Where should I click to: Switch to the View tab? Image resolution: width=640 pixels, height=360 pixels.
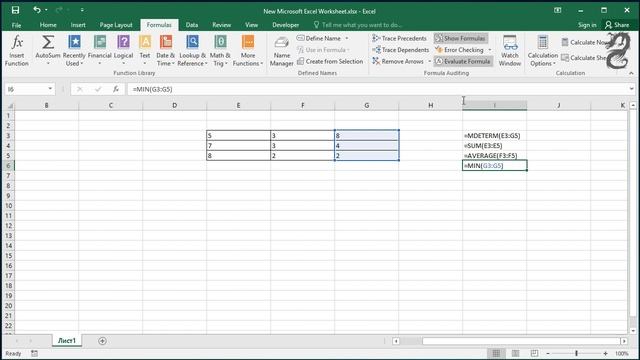tap(251, 25)
